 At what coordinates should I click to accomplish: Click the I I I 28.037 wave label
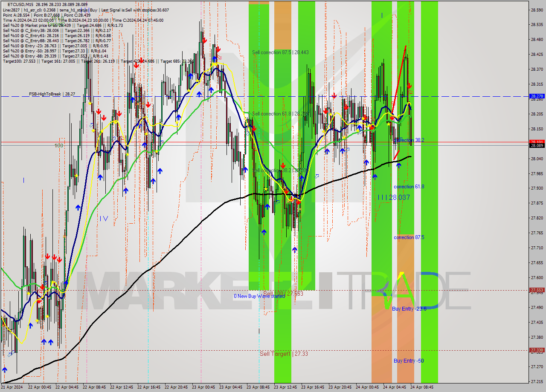click(394, 198)
